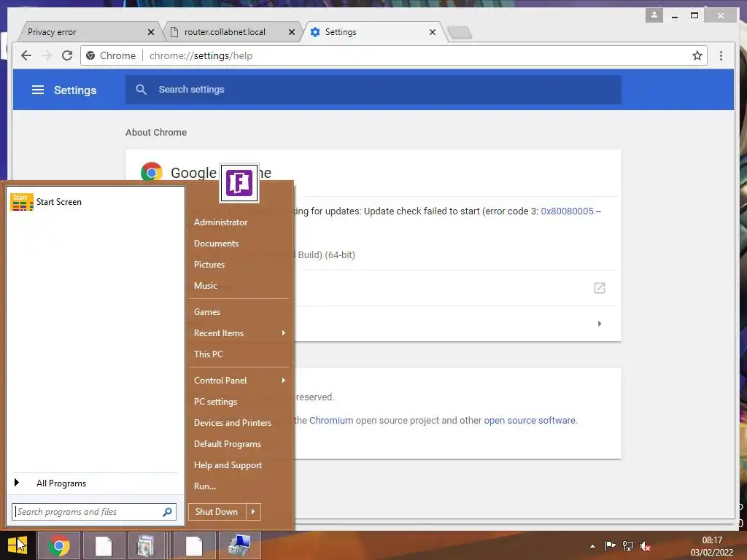The height and width of the screenshot is (560, 747).
Task: Open Pictures from the Start menu
Action: pyautogui.click(x=209, y=264)
